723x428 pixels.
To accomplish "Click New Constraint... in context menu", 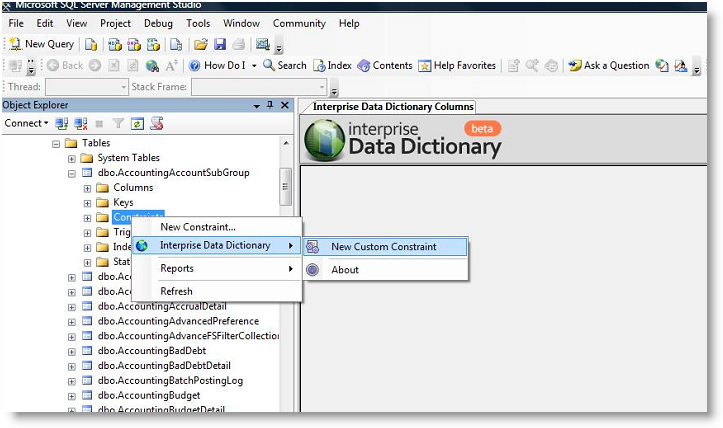I will (198, 227).
